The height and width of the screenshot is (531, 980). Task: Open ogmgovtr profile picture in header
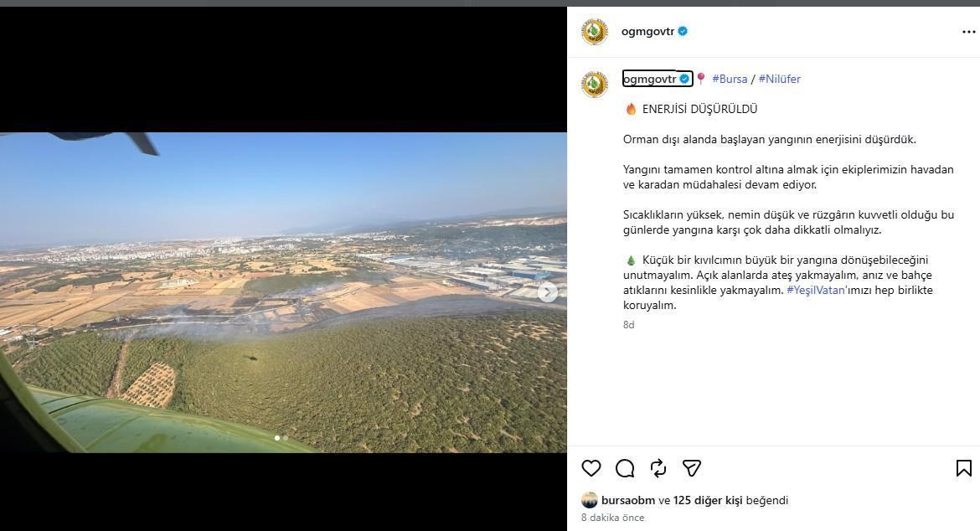(x=595, y=32)
